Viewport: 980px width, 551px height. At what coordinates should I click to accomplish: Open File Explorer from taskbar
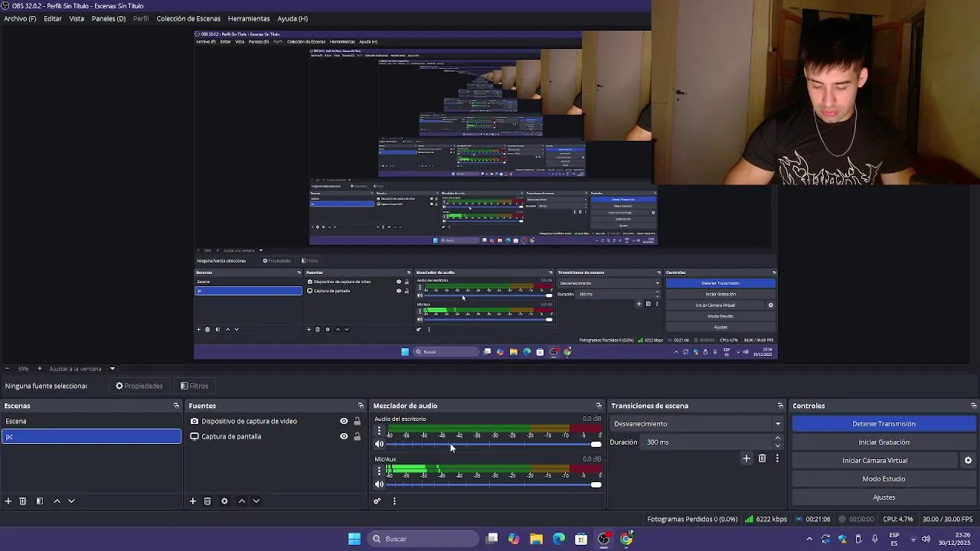[x=536, y=539]
